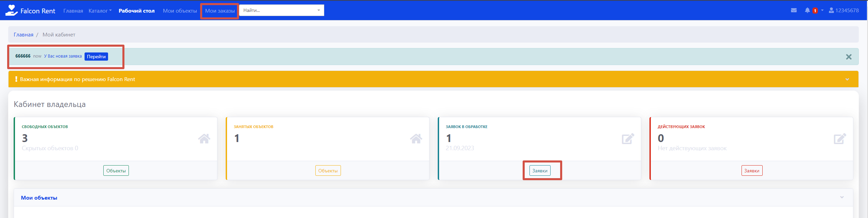Click Объекты button under free objects
This screenshot has width=868, height=218.
click(116, 171)
